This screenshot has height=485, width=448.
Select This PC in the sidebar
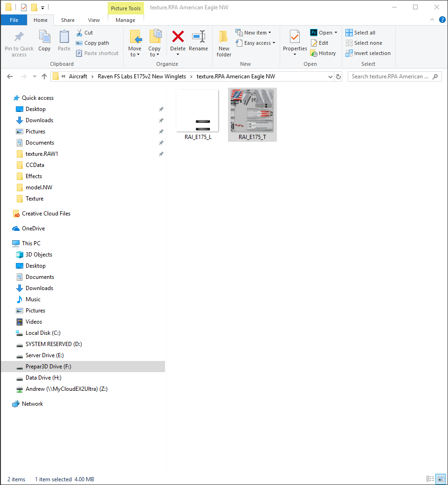[x=31, y=243]
